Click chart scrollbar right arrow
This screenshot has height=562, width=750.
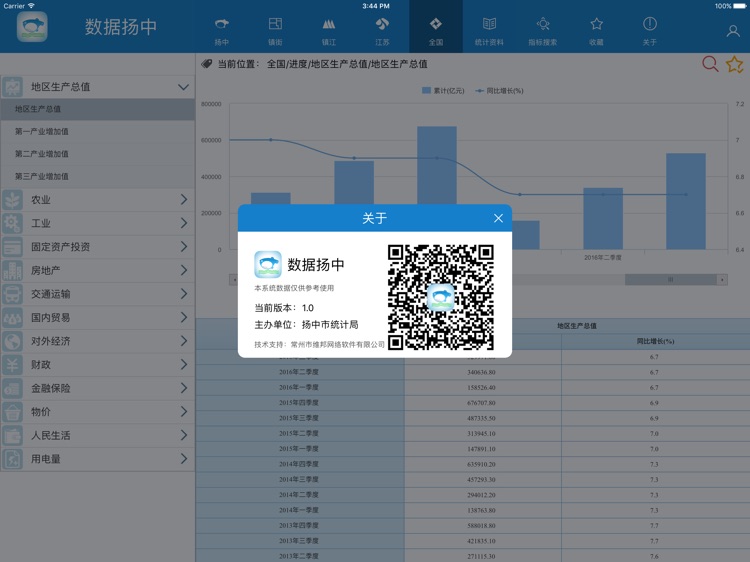coord(722,280)
